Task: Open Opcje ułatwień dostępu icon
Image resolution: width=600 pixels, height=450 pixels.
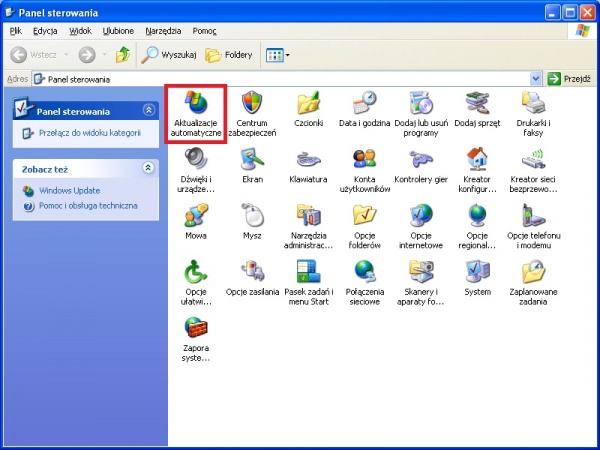Action: tap(196, 282)
